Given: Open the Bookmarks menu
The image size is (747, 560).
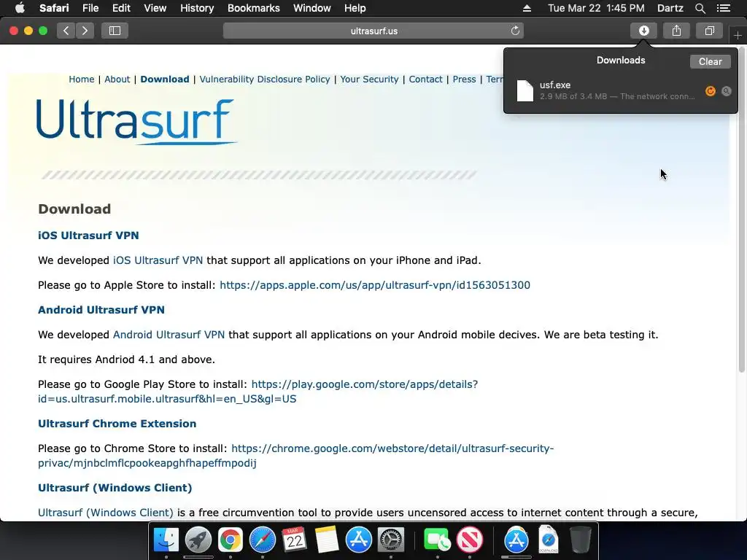Looking at the screenshot, I should [253, 8].
